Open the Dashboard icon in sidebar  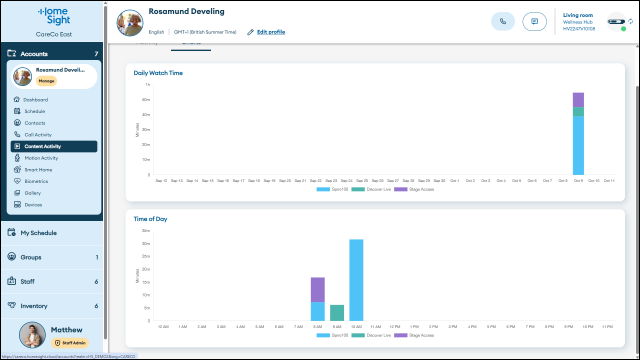point(17,100)
